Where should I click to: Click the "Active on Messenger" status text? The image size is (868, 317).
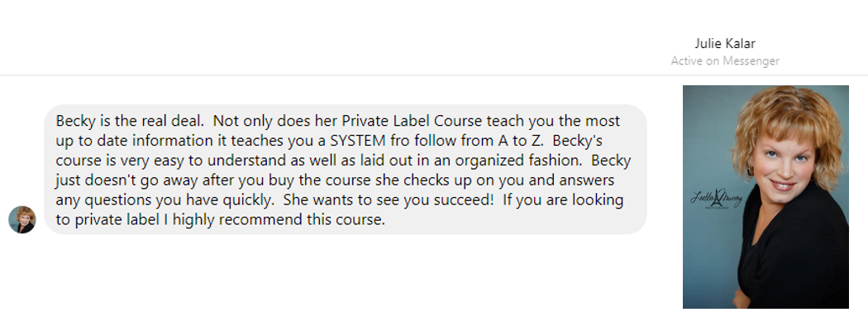point(725,61)
